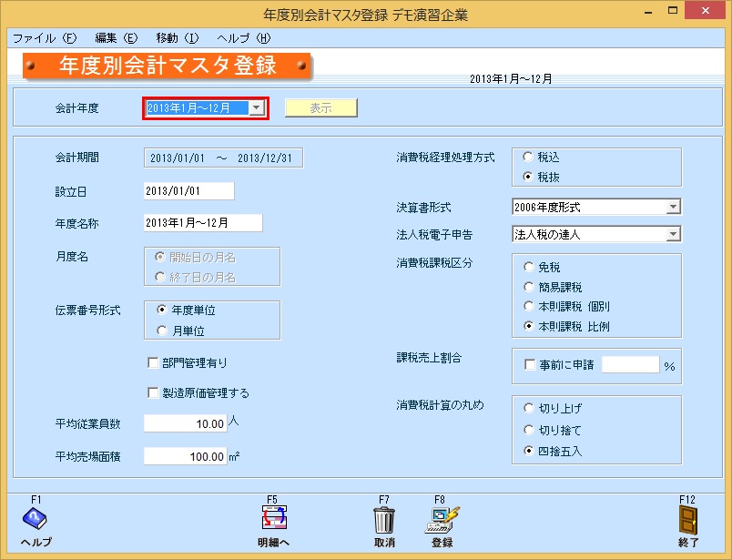Check the 製造原価管理する option
Screen dimensions: 732x560
(x=153, y=392)
